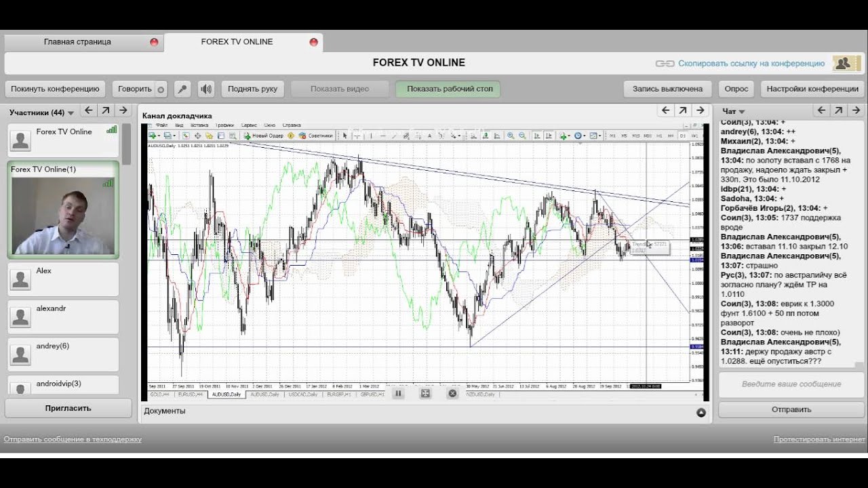868x488 pixels.
Task: Pop out the Participants panel
Action: pos(106,110)
